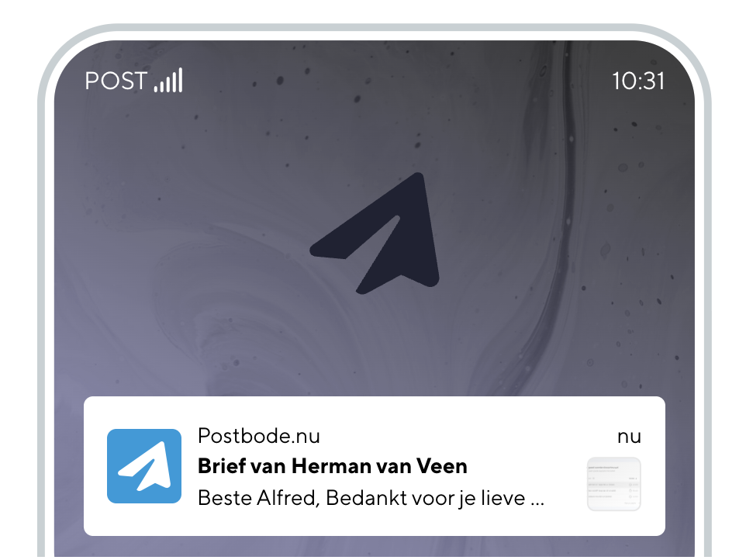746x560 pixels.
Task: Tap the 10:31 clock in status bar
Action: click(638, 81)
